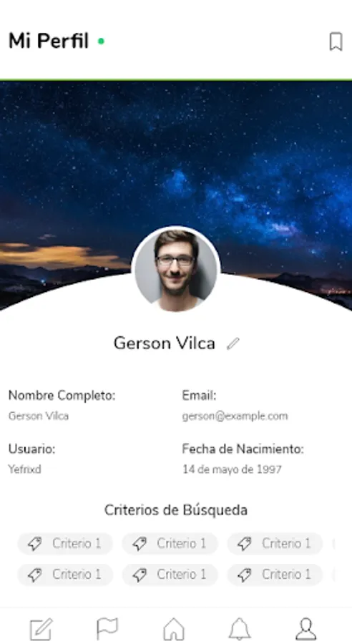Screen dimensions: 352x644
Task: Select the profile person icon in bottom bar
Action: pyautogui.click(x=306, y=629)
